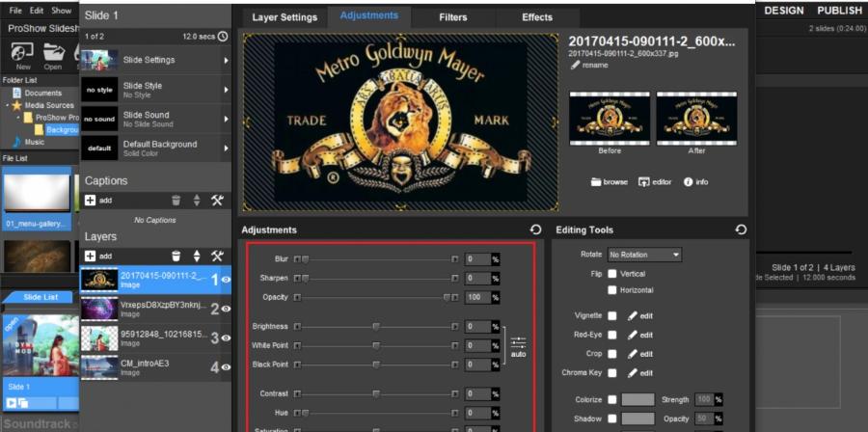868x432 pixels.
Task: Switch to Layer Settings tab
Action: click(x=285, y=17)
